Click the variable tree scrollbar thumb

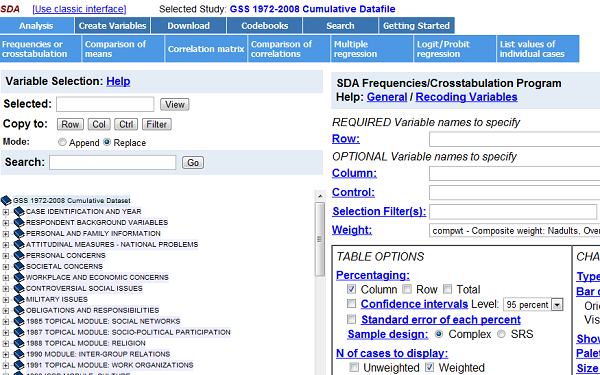(320, 239)
